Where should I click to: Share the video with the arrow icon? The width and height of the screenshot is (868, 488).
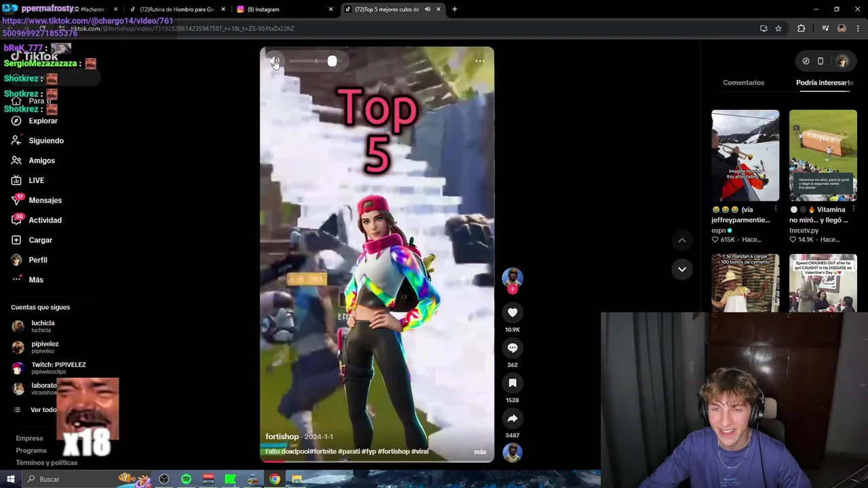click(513, 418)
